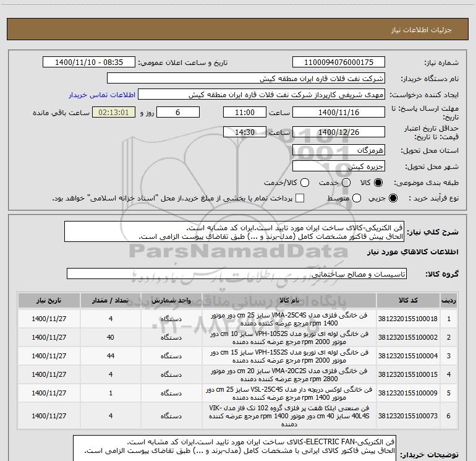Click the کد کالا column header

pyautogui.click(x=408, y=300)
